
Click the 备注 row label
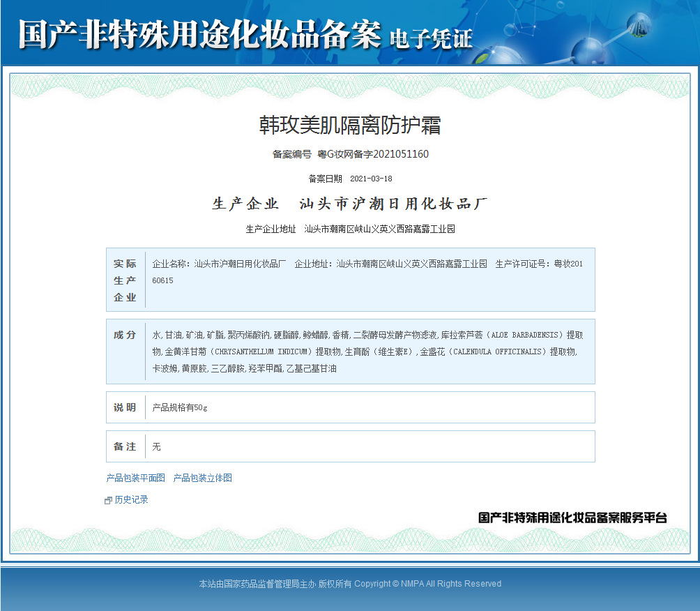pos(125,446)
